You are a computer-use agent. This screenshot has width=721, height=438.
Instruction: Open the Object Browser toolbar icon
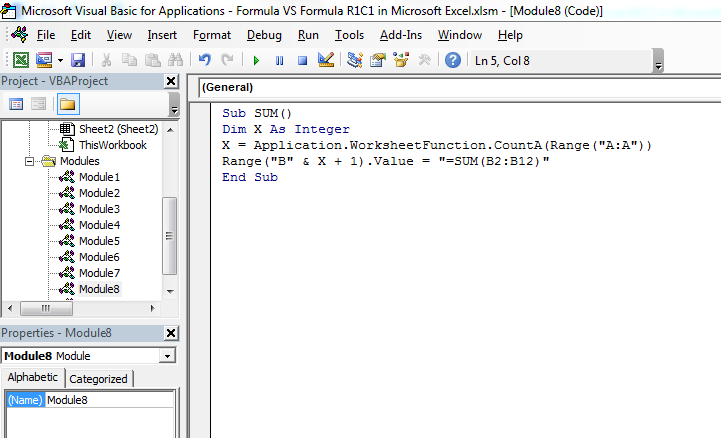tap(401, 60)
